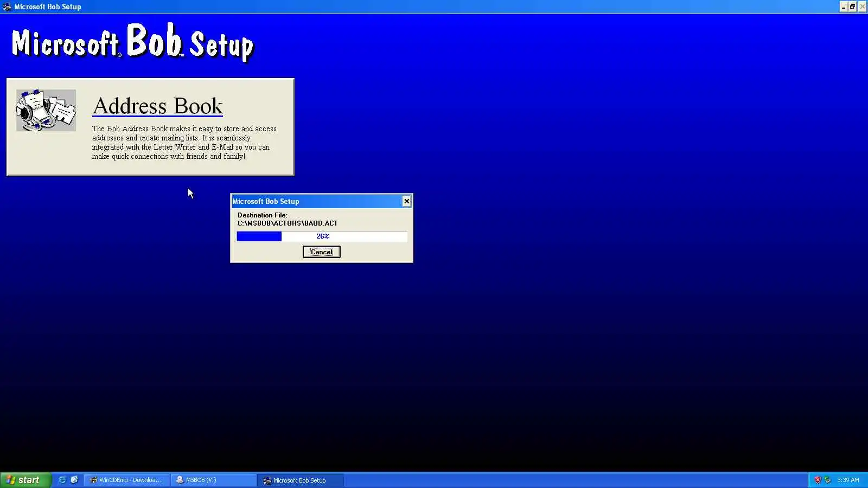The image size is (868, 488).
Task: Click the Address Book heading
Action: point(157,106)
